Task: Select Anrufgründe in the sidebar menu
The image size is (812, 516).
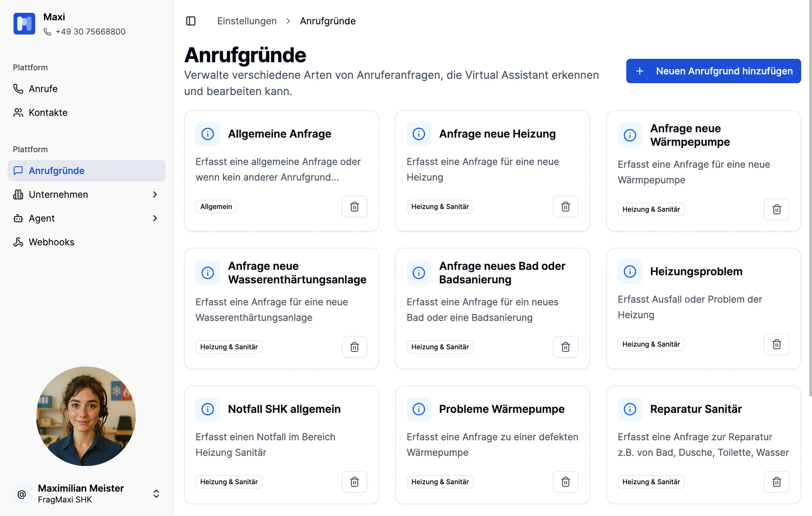Action: (x=57, y=171)
